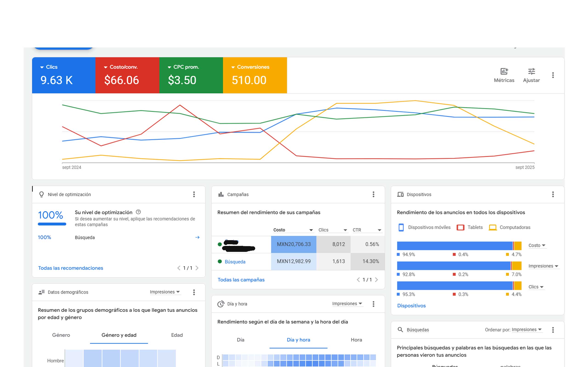This screenshot has height=367, width=588.
Task: Click the optimization score help question icon
Action: [138, 212]
